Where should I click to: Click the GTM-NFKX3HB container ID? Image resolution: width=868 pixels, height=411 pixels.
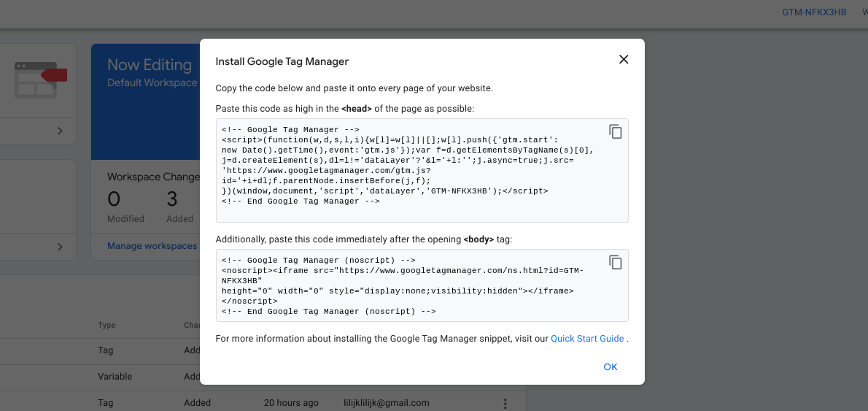tap(814, 12)
